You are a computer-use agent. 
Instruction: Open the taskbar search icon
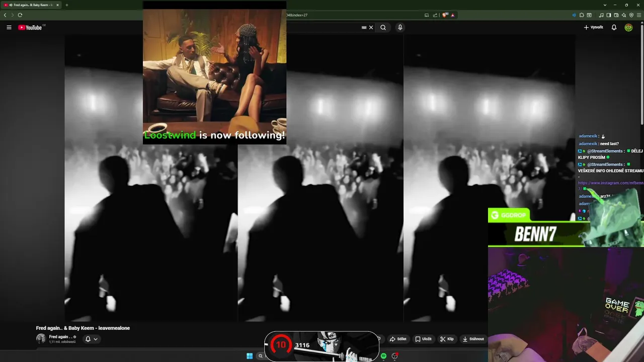[x=261, y=356]
